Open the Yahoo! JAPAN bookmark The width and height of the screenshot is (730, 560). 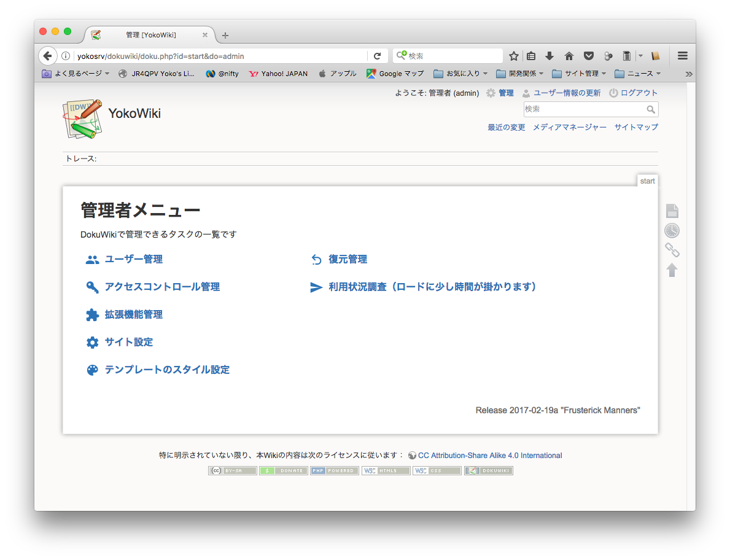tap(278, 74)
